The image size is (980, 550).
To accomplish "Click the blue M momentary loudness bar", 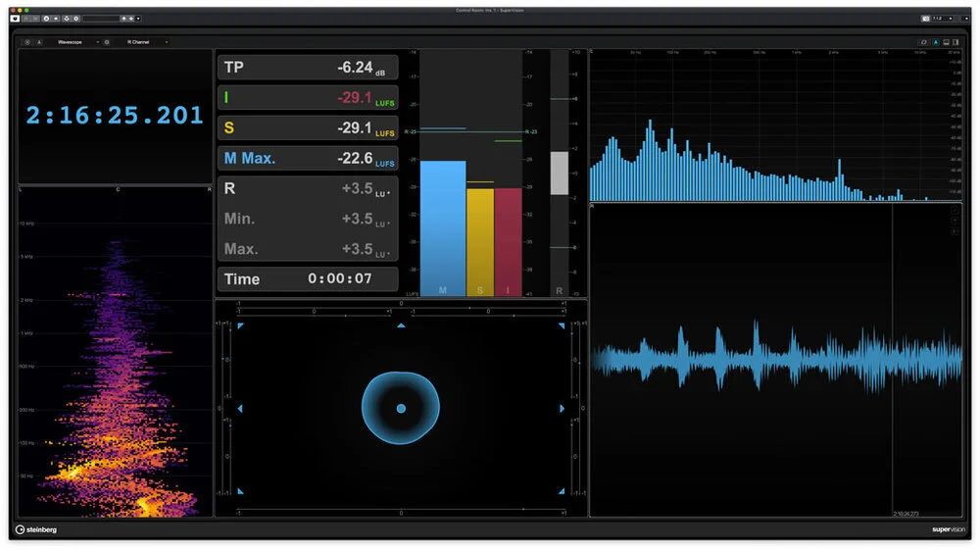I will point(443,228).
